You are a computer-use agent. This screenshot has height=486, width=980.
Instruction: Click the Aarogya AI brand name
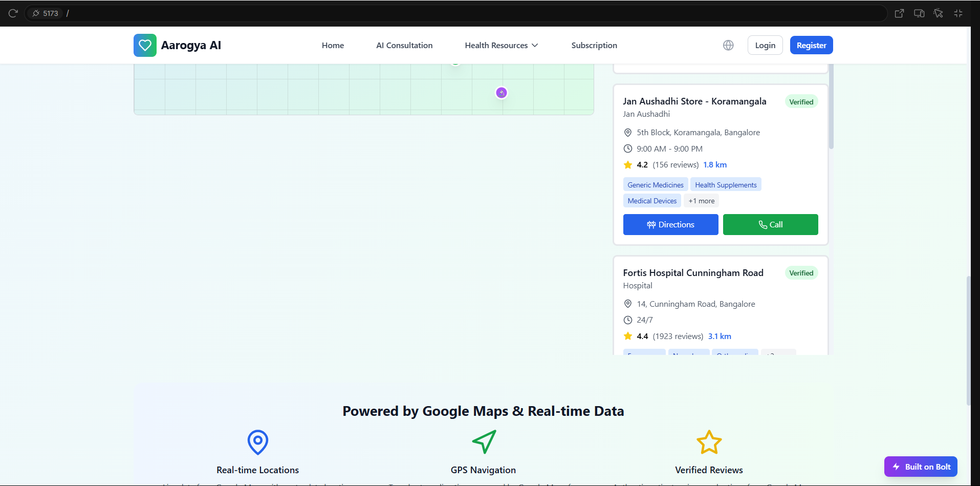coord(191,45)
